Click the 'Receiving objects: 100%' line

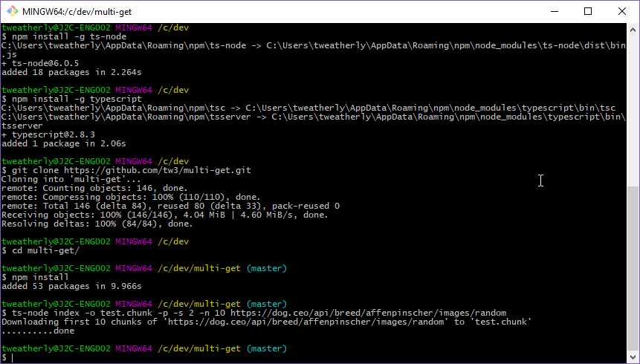[x=165, y=215]
